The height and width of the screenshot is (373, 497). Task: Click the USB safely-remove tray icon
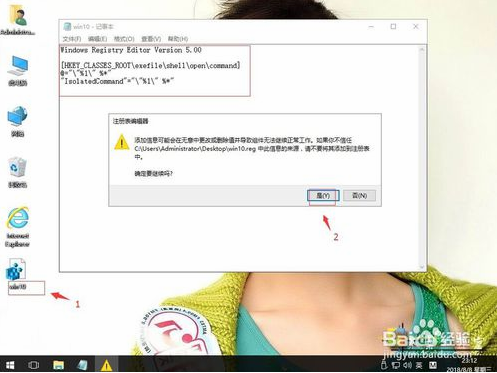[384, 365]
